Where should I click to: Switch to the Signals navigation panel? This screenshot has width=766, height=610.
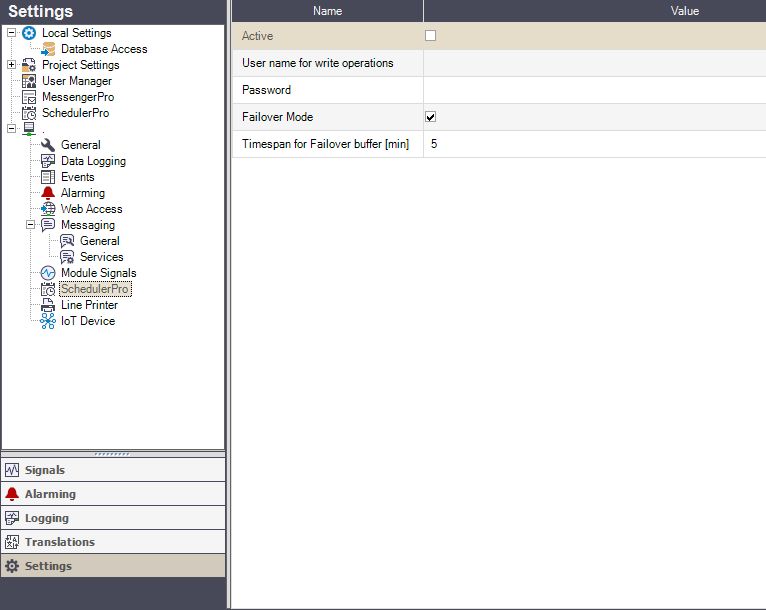pos(113,470)
